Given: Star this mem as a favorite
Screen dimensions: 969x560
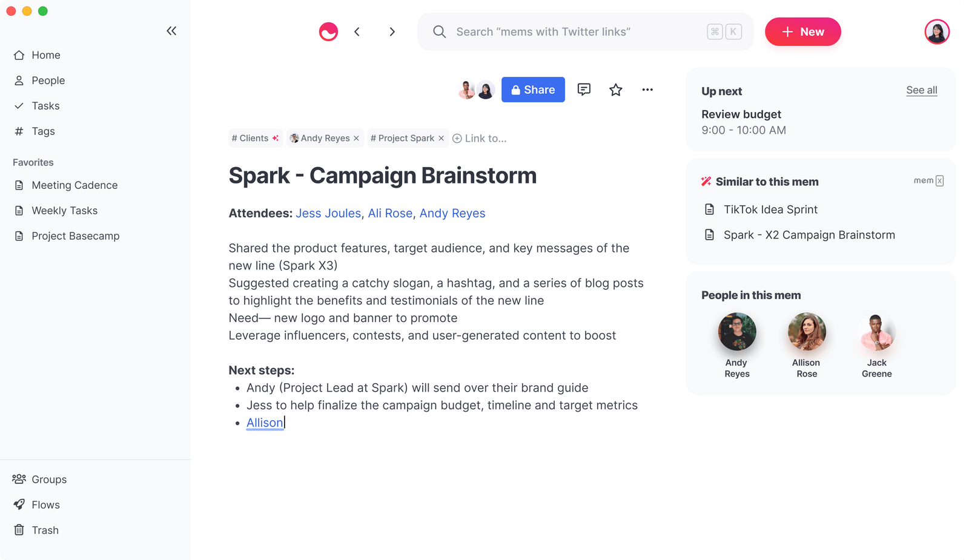Looking at the screenshot, I should coord(615,90).
